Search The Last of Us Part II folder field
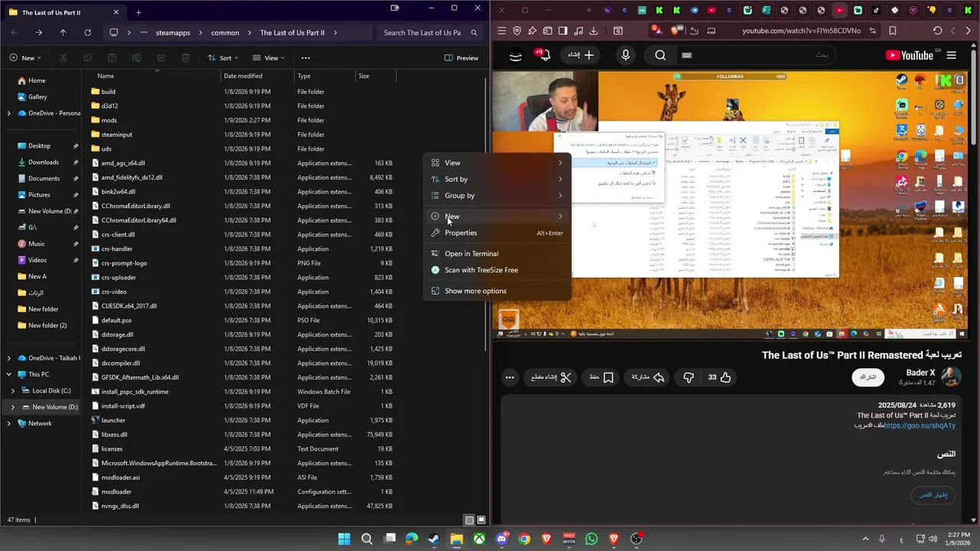This screenshot has height=551, width=980. [430, 32]
